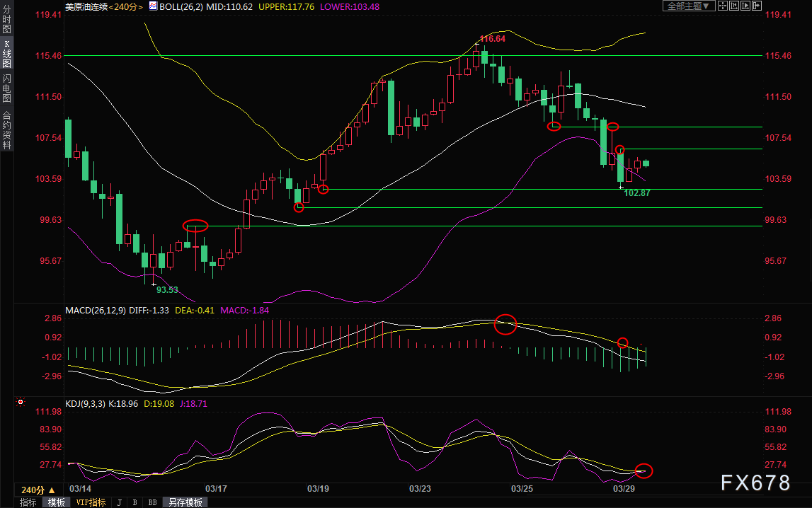This screenshot has width=812, height=508.
Task: Open the <240分> period label in title
Action: coord(126,7)
